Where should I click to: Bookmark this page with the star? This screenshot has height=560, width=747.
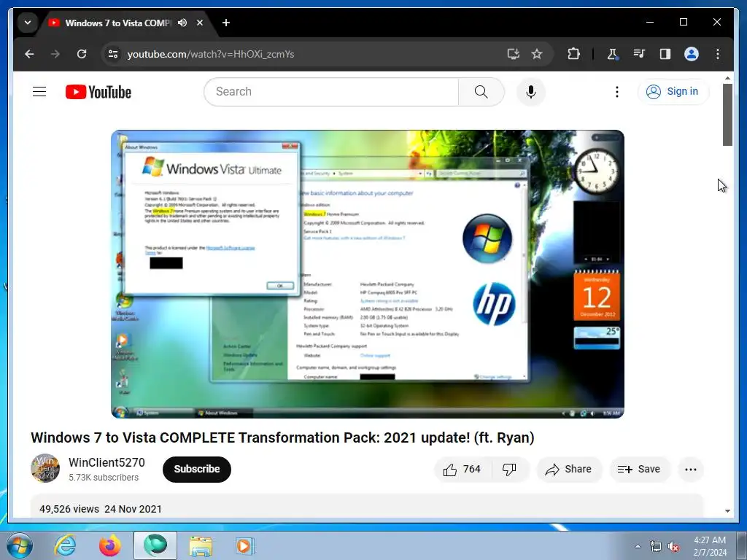click(x=537, y=54)
